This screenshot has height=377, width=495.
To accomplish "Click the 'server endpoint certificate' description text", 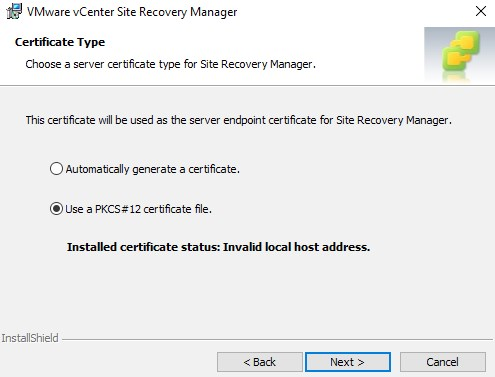I will (239, 120).
